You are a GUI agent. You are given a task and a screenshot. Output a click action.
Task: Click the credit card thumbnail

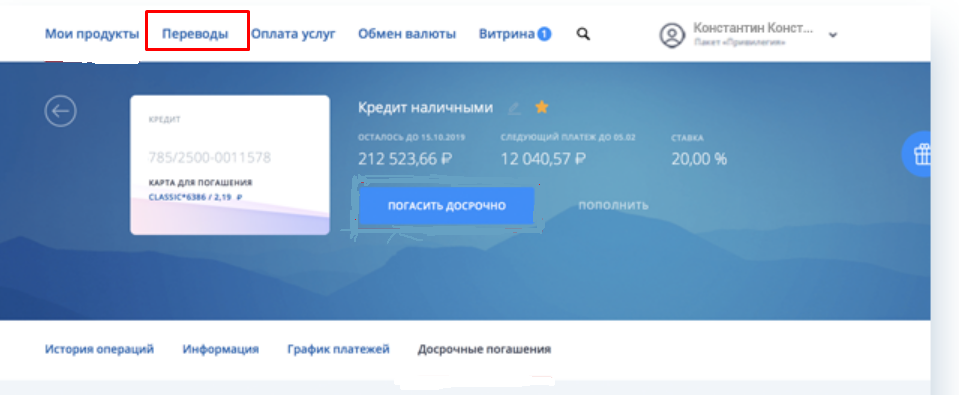click(x=230, y=165)
